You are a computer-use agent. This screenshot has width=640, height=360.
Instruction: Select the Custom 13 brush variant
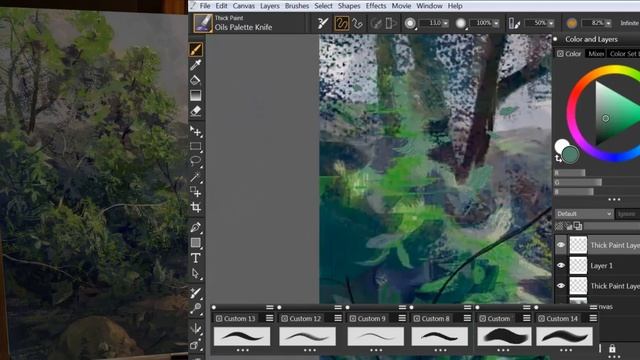(242, 336)
